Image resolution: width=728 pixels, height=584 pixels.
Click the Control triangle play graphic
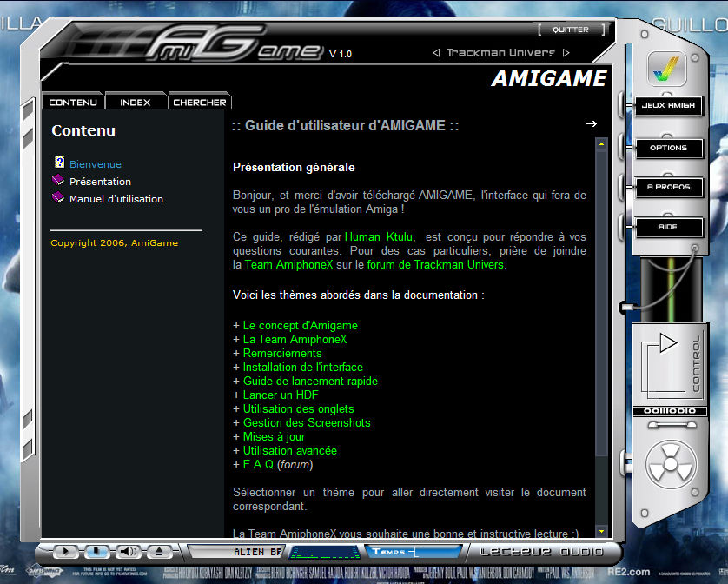tap(668, 343)
